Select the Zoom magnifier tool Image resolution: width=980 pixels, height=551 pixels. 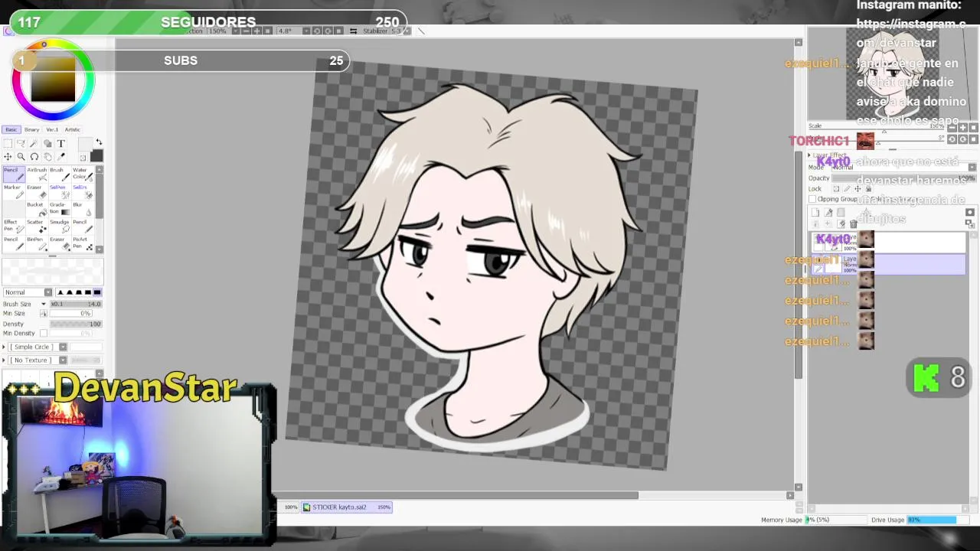(x=21, y=156)
